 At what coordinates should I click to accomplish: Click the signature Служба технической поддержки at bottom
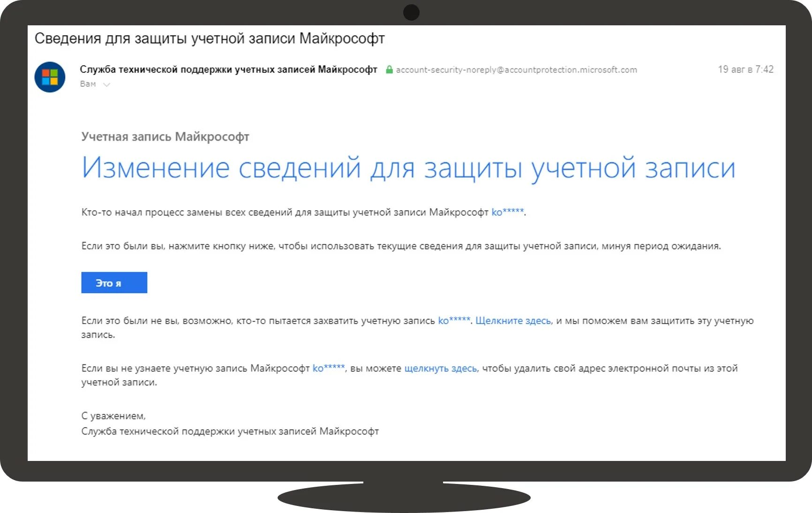(x=230, y=431)
